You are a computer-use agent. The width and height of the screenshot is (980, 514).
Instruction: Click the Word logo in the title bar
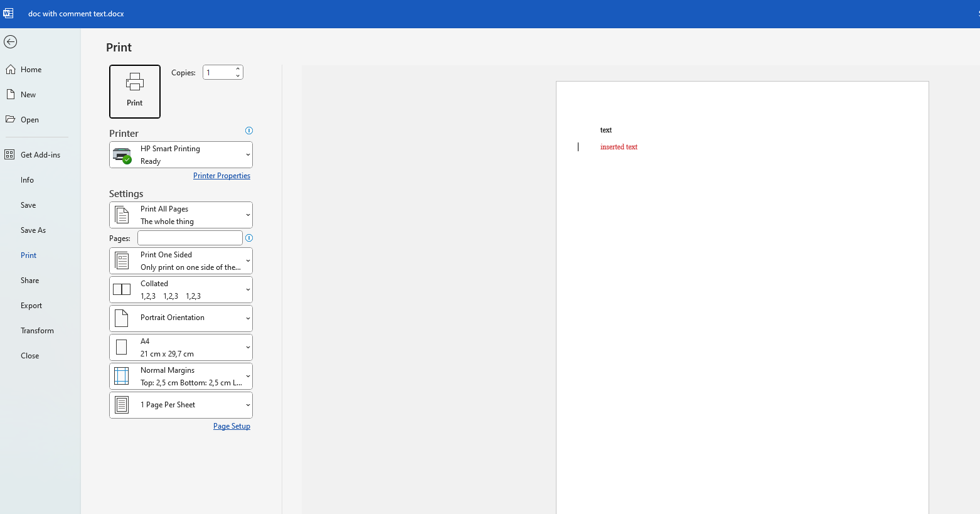tap(8, 13)
